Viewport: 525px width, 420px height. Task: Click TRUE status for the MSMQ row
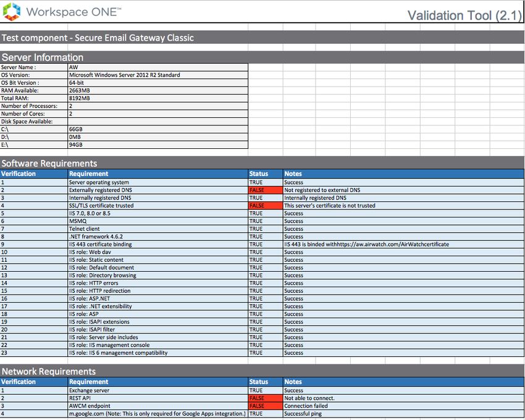point(265,221)
